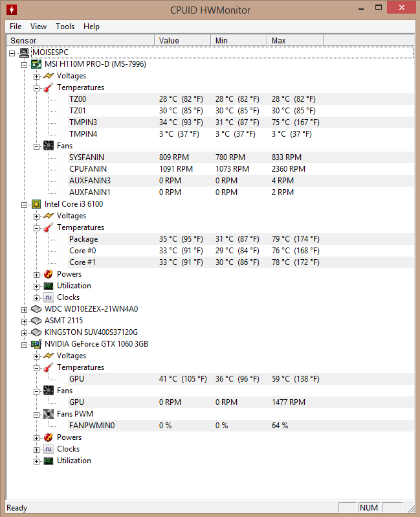Click the MSI H110M PRO-D motherboard icon

click(x=36, y=64)
